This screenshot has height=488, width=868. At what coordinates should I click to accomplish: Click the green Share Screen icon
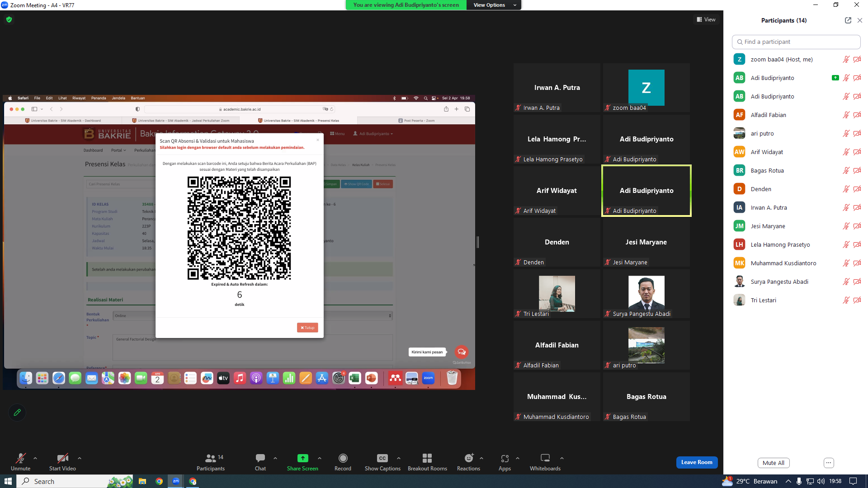point(302,458)
